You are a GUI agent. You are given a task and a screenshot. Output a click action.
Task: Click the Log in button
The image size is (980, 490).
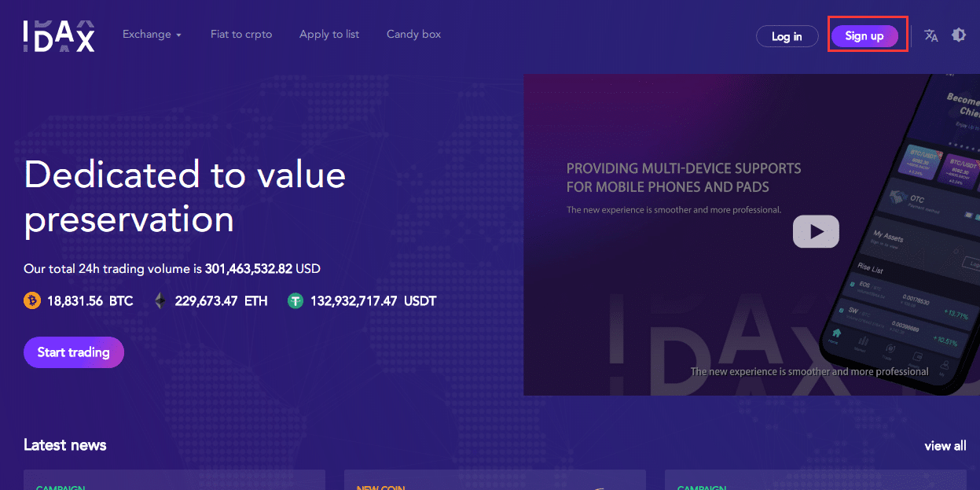pos(787,35)
